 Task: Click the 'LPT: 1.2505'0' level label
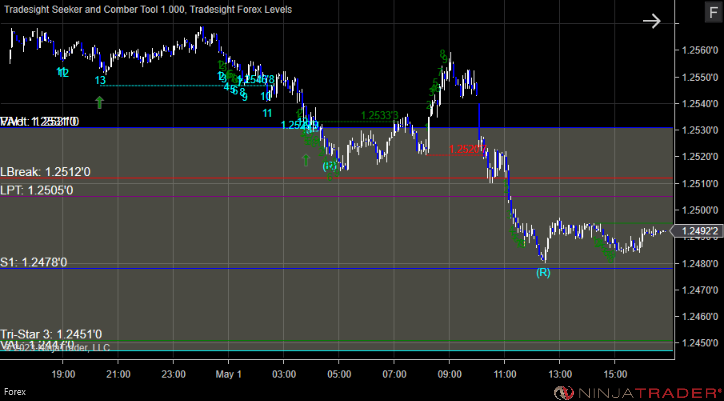(x=37, y=190)
